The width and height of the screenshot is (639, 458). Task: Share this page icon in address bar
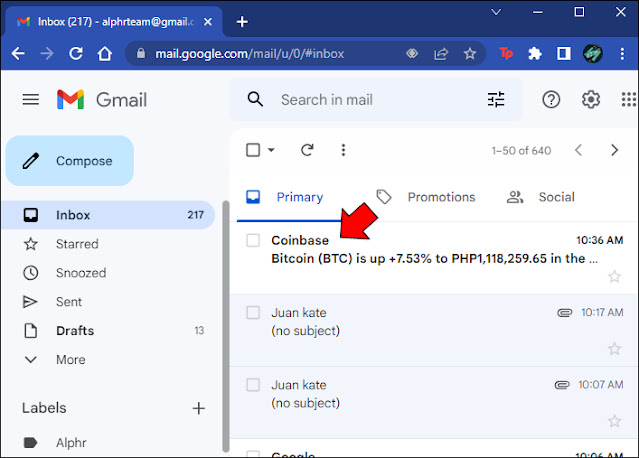click(x=441, y=53)
